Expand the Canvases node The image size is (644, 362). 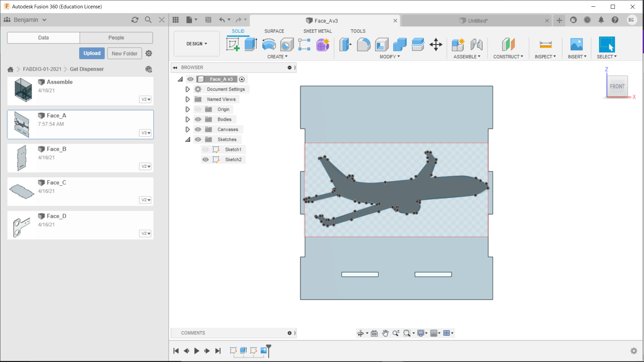click(x=187, y=129)
